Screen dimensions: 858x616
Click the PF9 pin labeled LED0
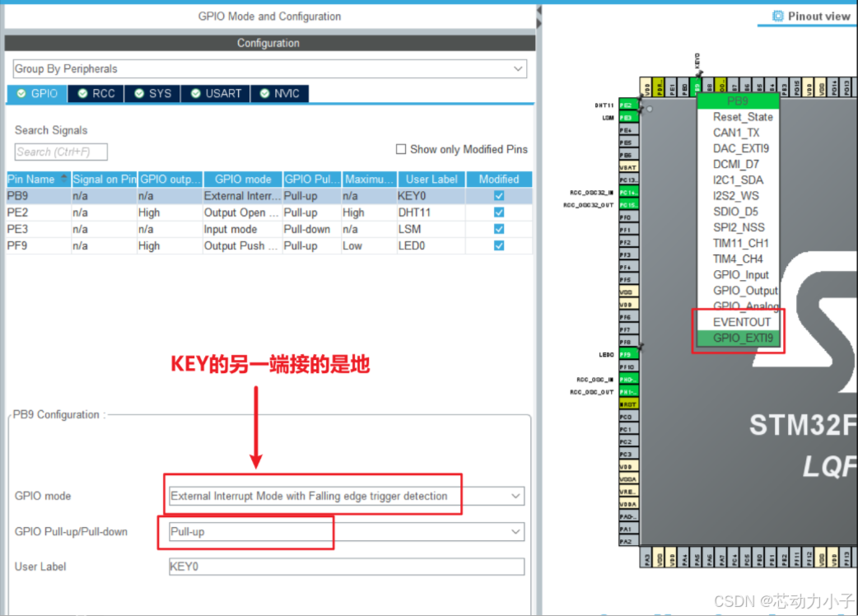[629, 354]
